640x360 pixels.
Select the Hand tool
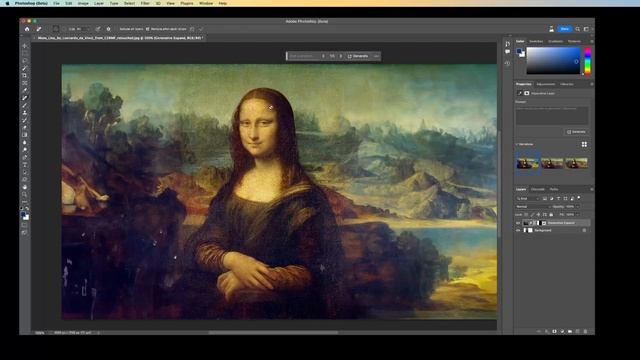click(25, 187)
